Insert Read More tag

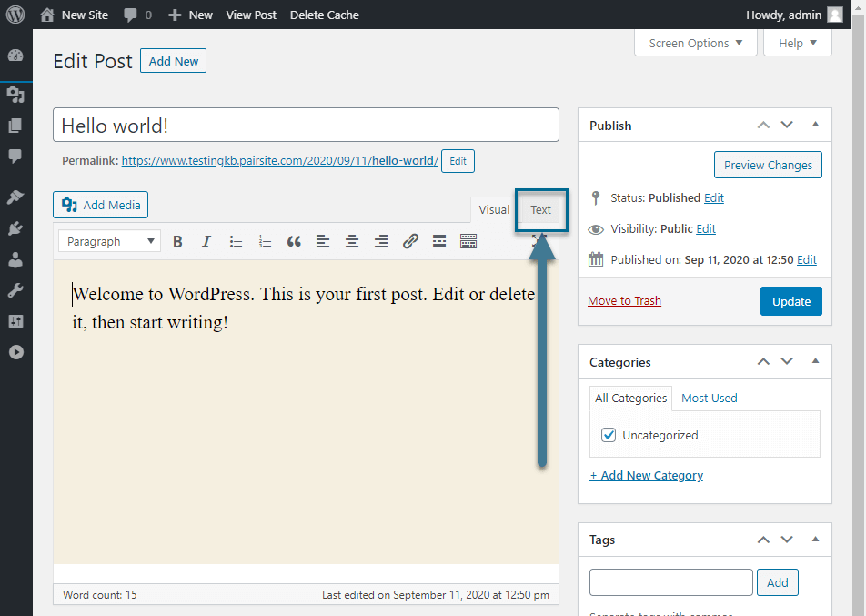pyautogui.click(x=439, y=241)
